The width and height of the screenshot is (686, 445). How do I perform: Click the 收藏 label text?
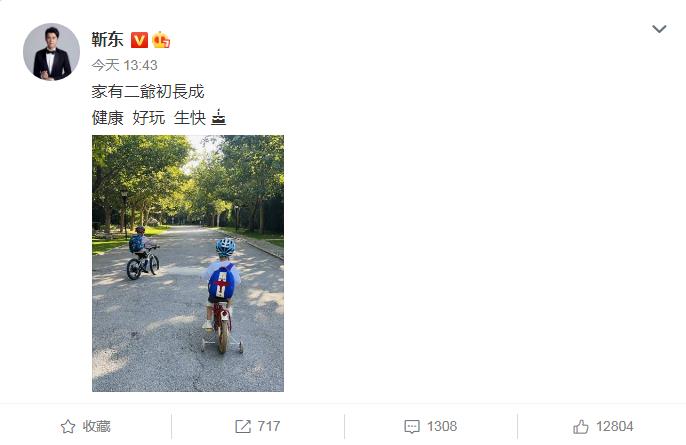(x=96, y=426)
